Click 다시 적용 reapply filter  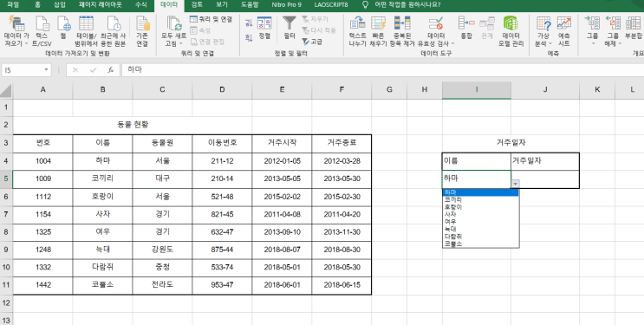(319, 30)
